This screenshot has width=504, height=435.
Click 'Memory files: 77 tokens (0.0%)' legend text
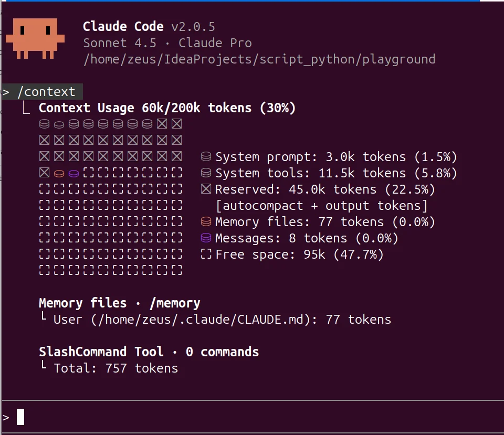pyautogui.click(x=325, y=222)
